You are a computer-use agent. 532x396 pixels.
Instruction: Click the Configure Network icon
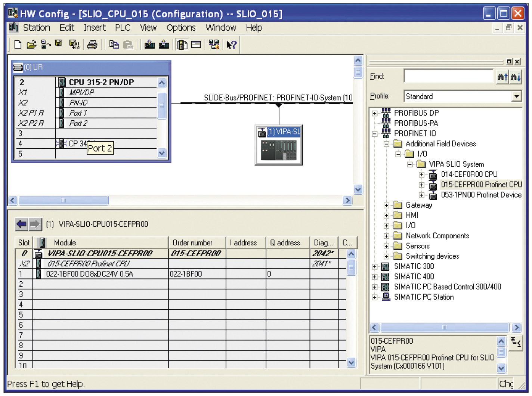pos(214,45)
